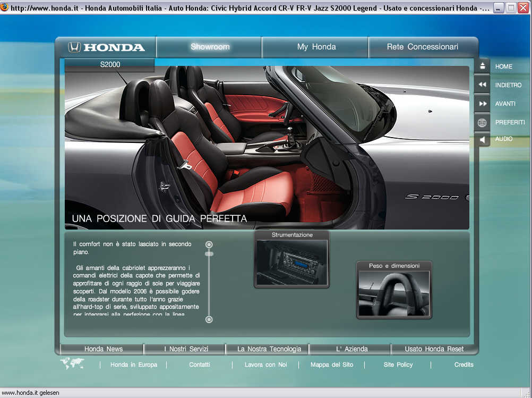Open La Nostra Tecnologia section
This screenshot has height=398, width=532.
pyautogui.click(x=269, y=349)
